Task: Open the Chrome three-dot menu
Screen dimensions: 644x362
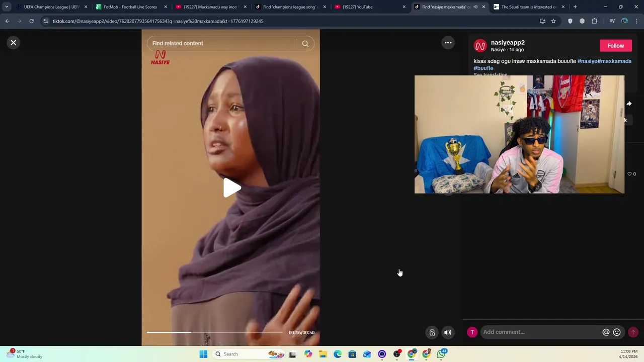Action: (x=637, y=21)
